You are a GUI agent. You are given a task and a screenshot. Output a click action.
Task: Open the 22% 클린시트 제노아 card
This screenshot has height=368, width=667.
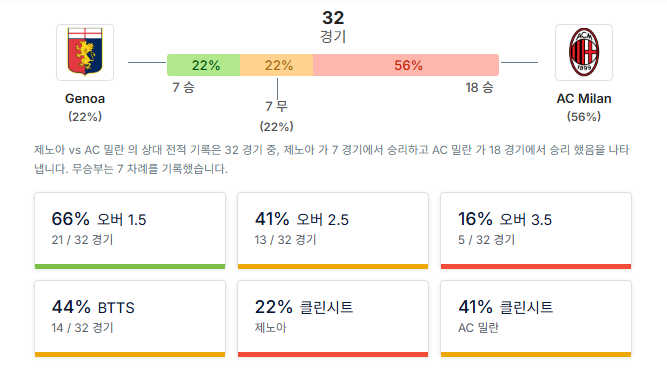coord(333,319)
